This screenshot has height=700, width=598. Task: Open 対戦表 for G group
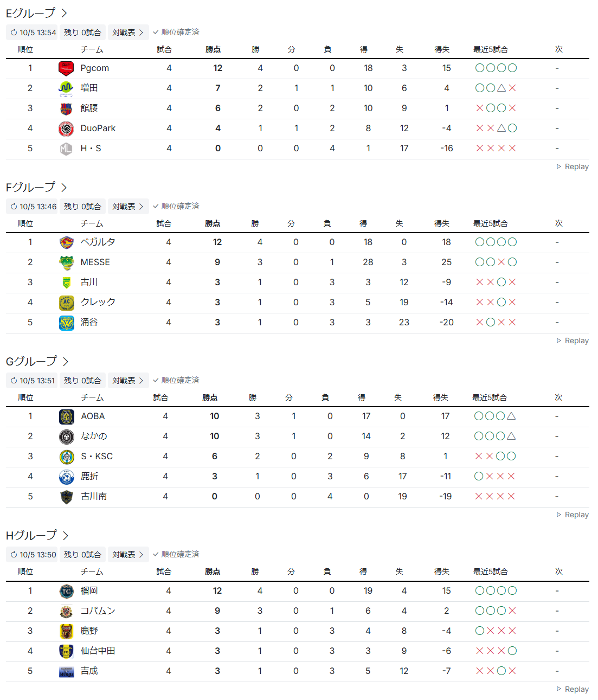pyautogui.click(x=128, y=381)
